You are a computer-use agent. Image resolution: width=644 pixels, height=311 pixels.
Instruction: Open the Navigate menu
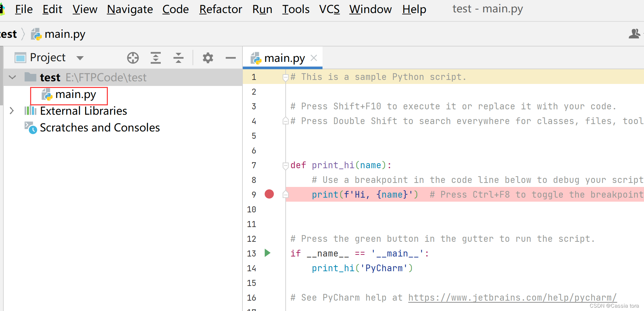coord(130,9)
